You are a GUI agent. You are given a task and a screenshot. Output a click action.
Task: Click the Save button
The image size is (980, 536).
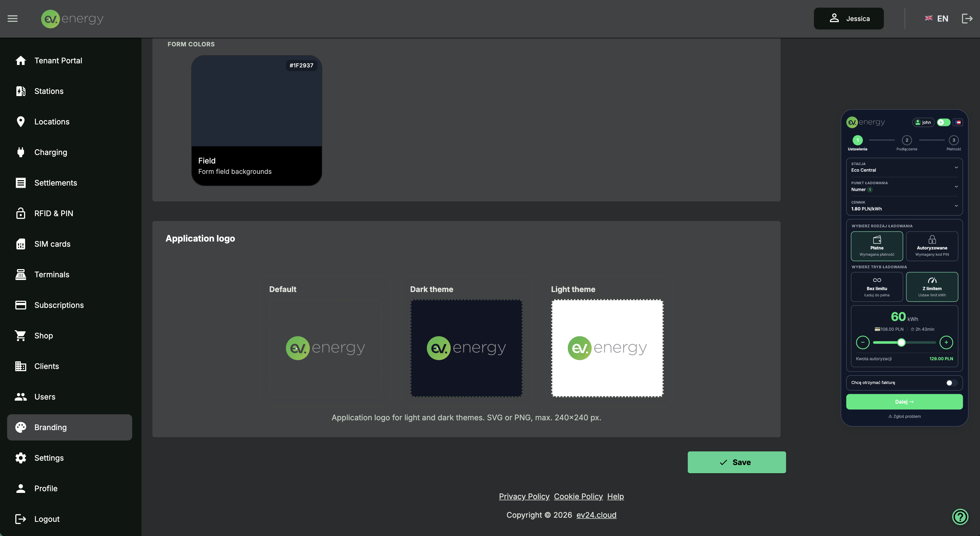click(x=737, y=462)
